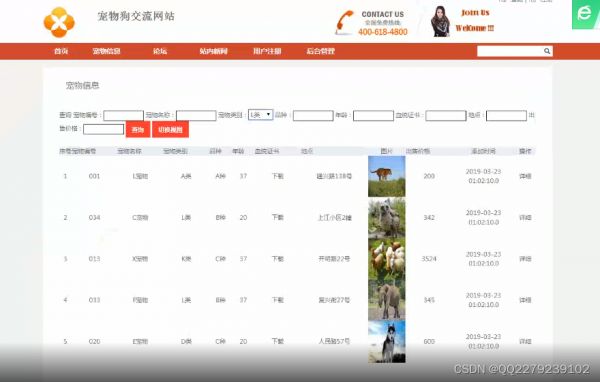Open 详细 details for pet 001
This screenshot has height=382, width=600.
click(x=525, y=176)
